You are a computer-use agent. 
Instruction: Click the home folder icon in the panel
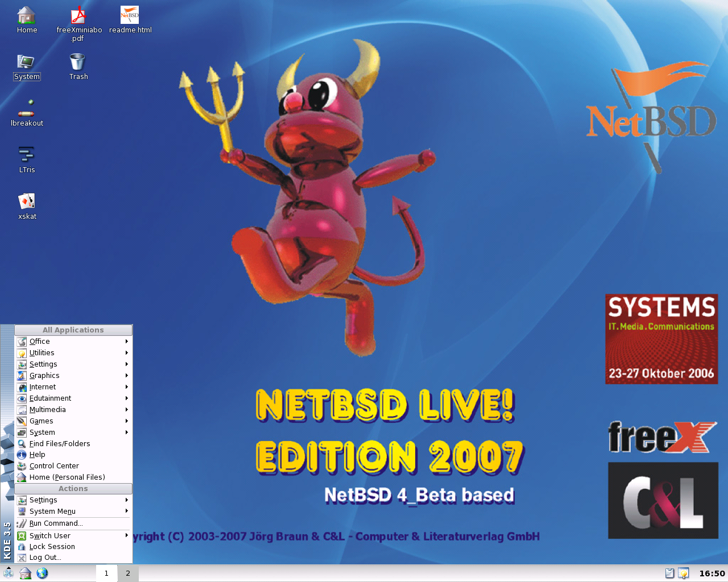(x=25, y=573)
